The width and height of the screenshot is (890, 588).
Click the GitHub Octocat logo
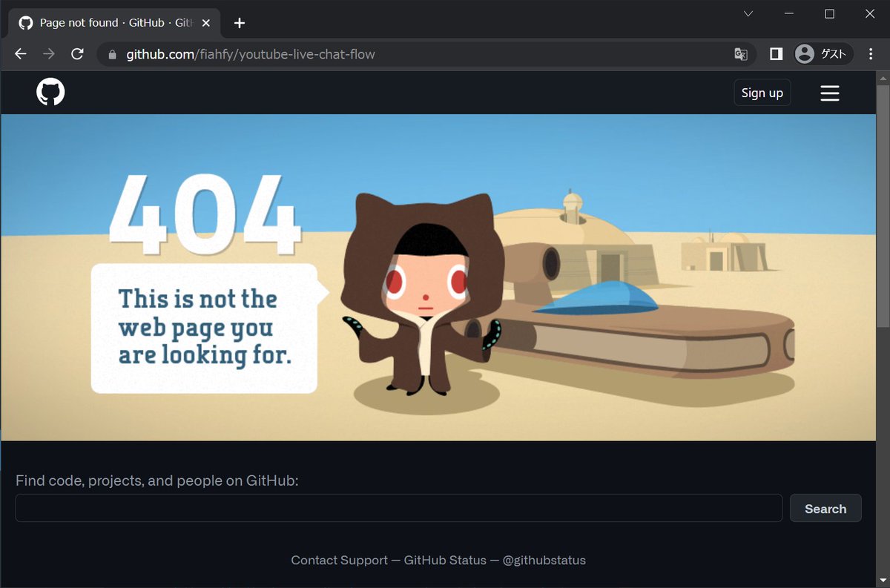coord(50,93)
